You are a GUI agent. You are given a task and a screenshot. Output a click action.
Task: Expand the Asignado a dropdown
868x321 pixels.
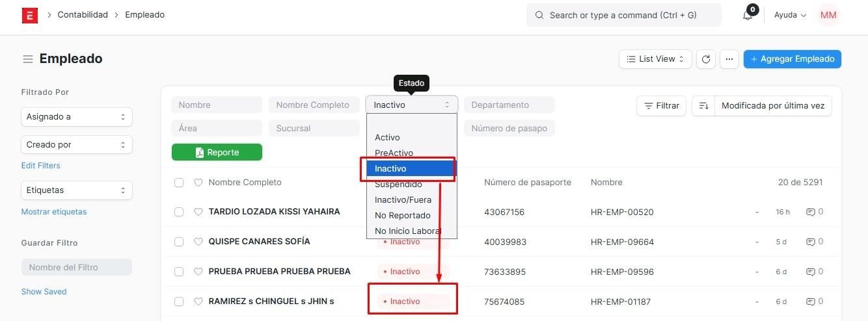[x=76, y=117]
